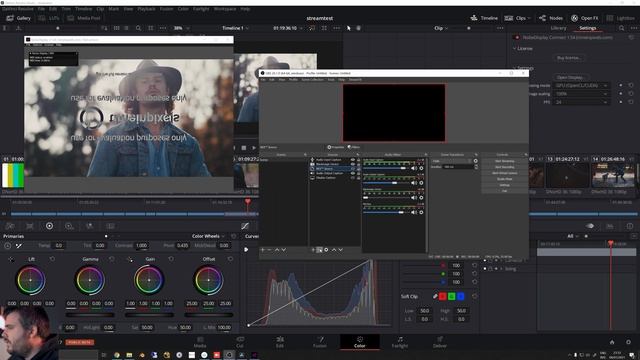Image resolution: width=640 pixels, height=360 pixels.
Task: Reset all Primaries with reset icon
Action: point(233,236)
